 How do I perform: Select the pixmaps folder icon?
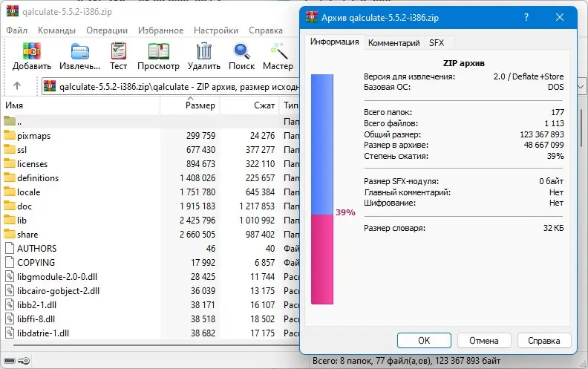tap(10, 135)
